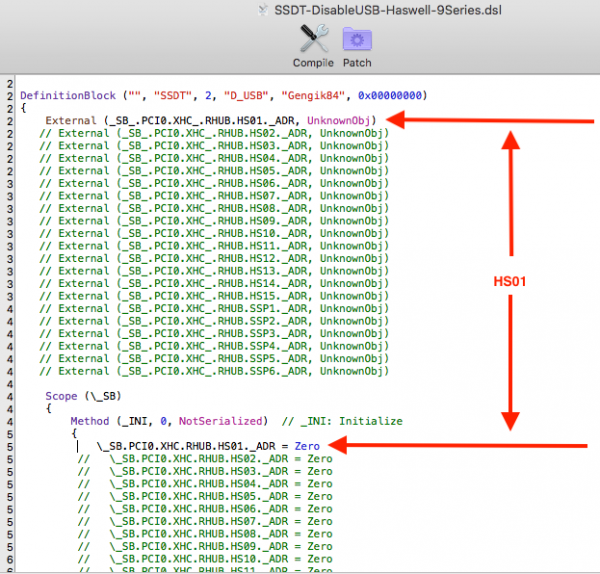This screenshot has height=574, width=600.
Task: Click the commented External HS12._ADR line
Action: 214,258
